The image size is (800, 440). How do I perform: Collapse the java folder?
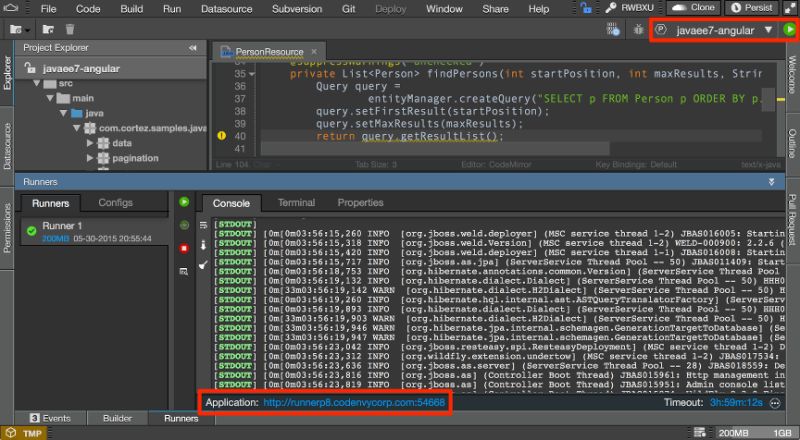point(63,113)
